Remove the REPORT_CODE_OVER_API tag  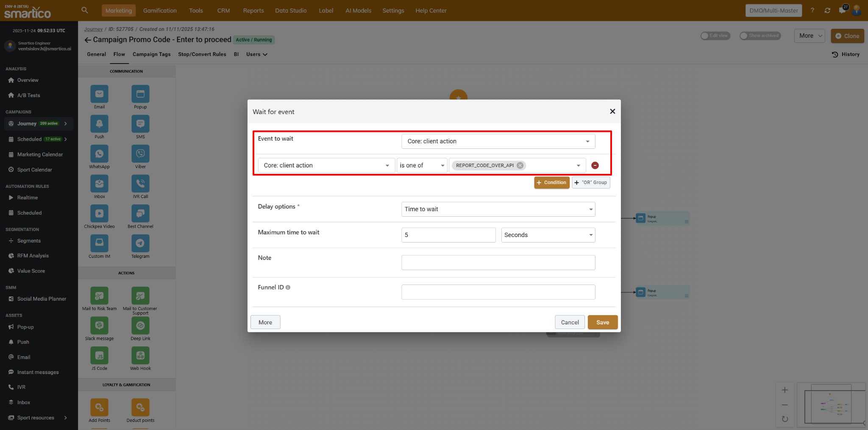pyautogui.click(x=520, y=165)
